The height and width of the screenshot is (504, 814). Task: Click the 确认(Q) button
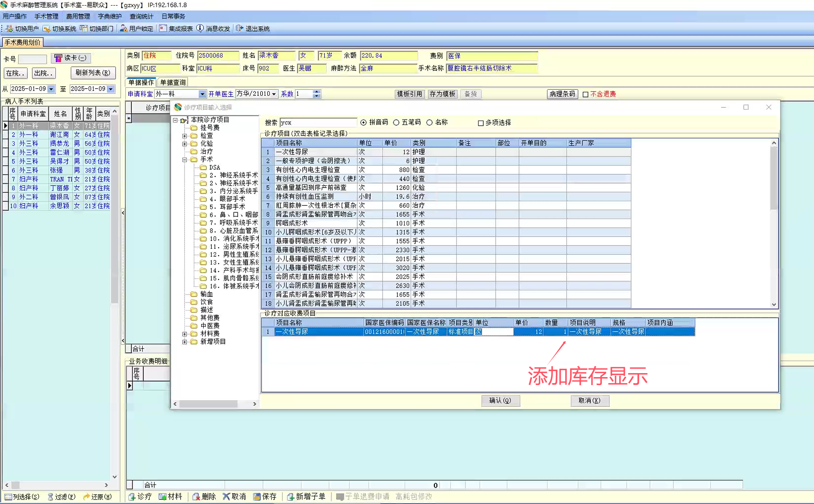coord(500,401)
